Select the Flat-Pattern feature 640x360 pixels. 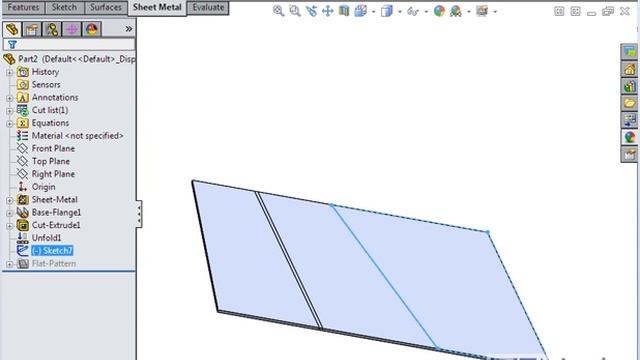pyautogui.click(x=54, y=263)
